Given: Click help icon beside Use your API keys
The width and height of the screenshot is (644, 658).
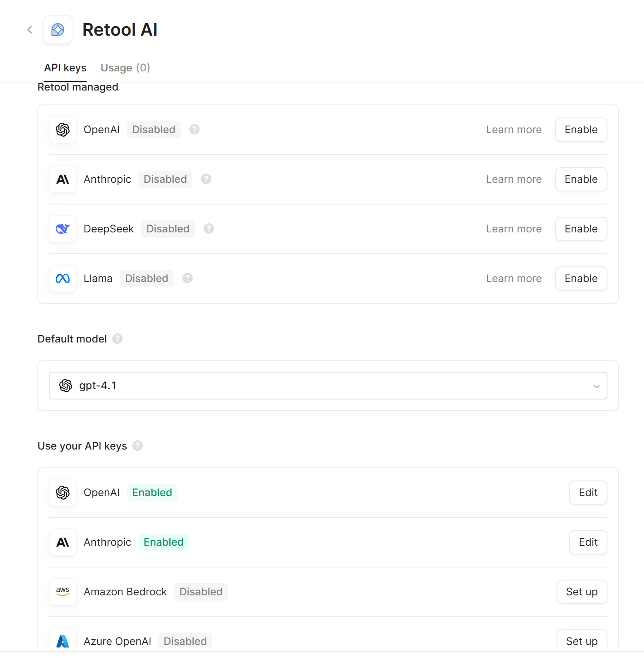Looking at the screenshot, I should [x=138, y=446].
